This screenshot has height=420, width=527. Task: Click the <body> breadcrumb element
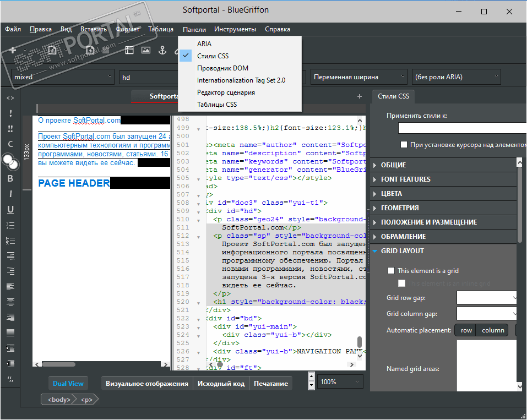pos(59,400)
